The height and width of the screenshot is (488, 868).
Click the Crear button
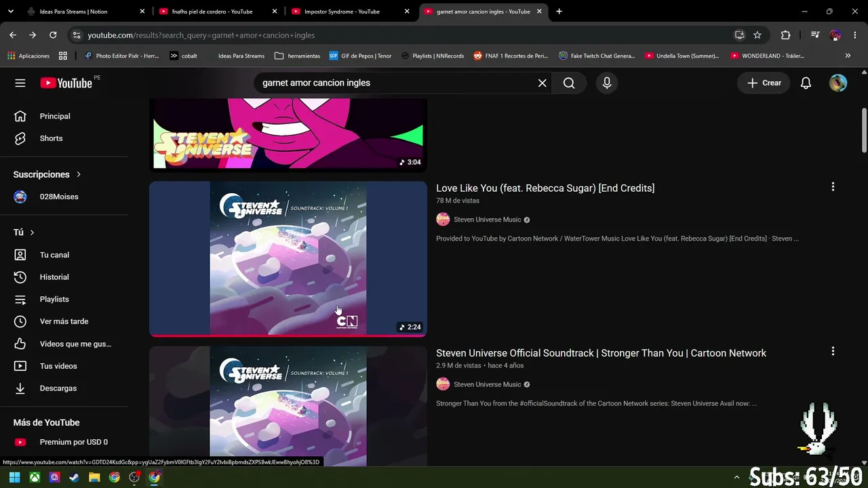click(x=764, y=83)
